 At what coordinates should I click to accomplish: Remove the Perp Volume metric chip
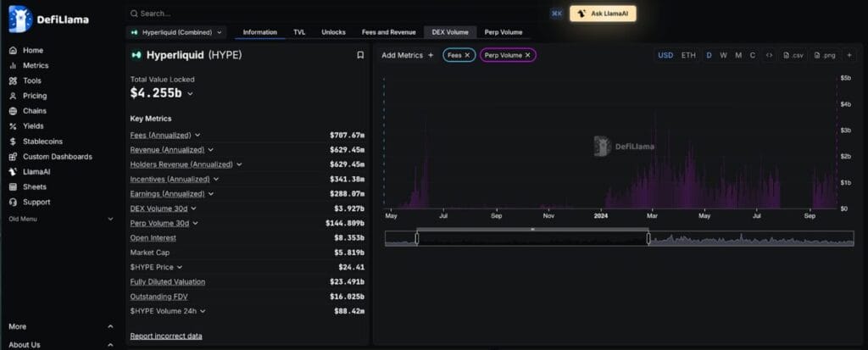[x=527, y=55]
